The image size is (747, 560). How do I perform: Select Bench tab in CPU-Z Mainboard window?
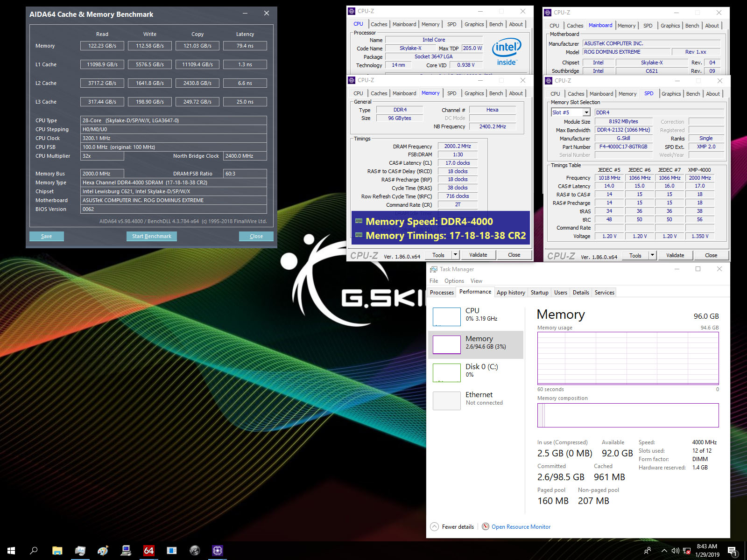click(x=692, y=26)
